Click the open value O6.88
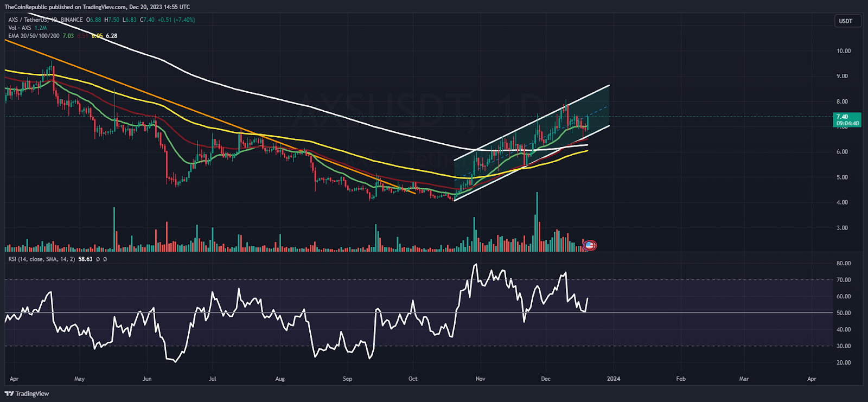Image resolution: width=868 pixels, height=402 pixels. (94, 20)
